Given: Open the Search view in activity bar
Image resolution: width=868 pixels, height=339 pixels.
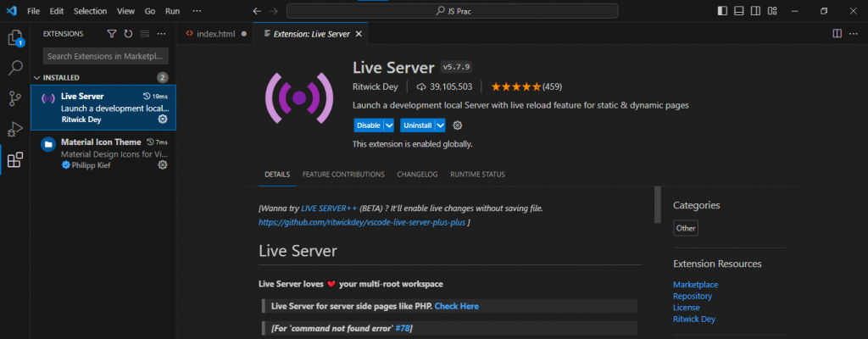Looking at the screenshot, I should pos(15,68).
